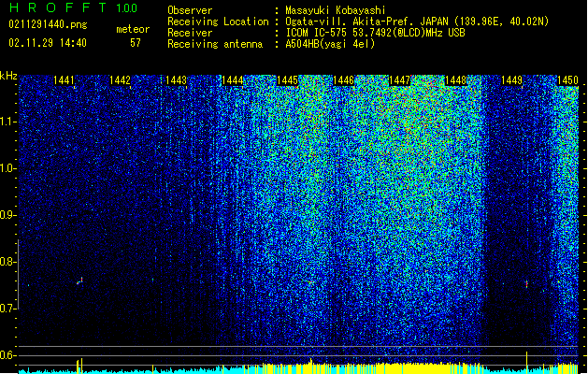
Task: Click the meteor echo near 1449
Action: pos(527,284)
